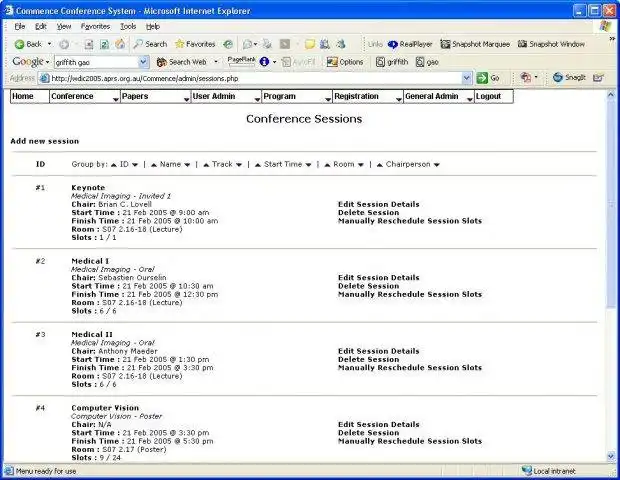Open the Favorites star button
620x480 pixels.
(x=195, y=44)
